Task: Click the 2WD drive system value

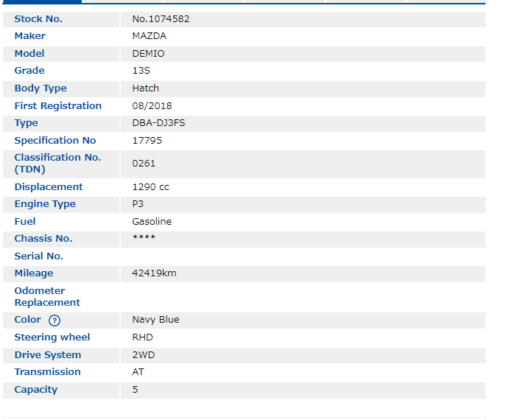Action: pos(143,355)
